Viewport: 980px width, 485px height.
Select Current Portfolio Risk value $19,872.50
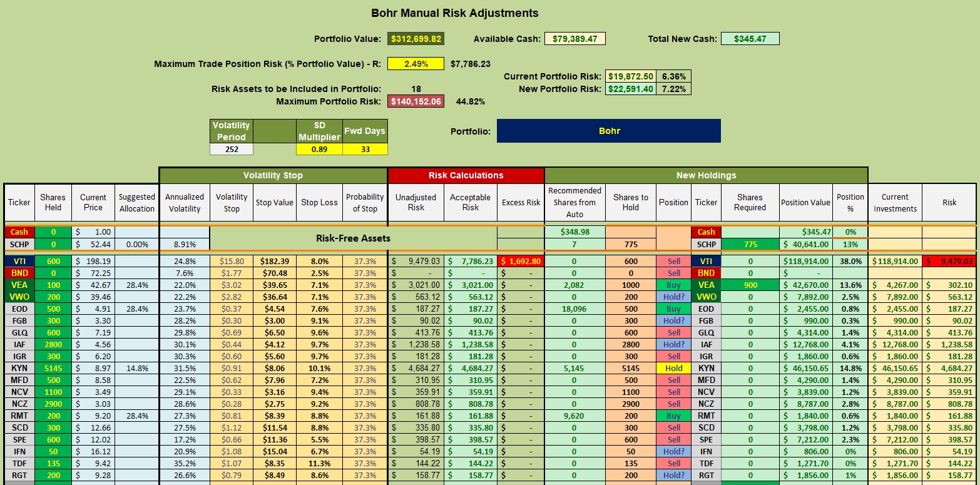[x=631, y=76]
